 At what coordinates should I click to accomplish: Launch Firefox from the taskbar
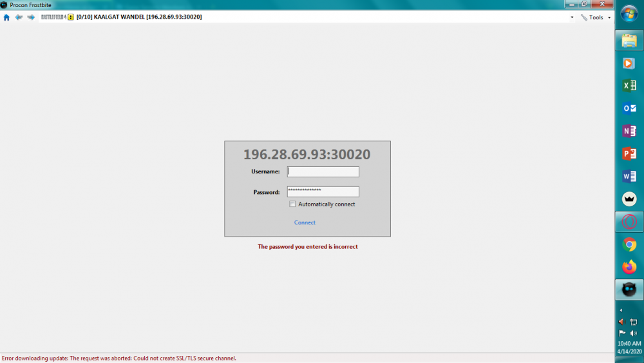[629, 266]
